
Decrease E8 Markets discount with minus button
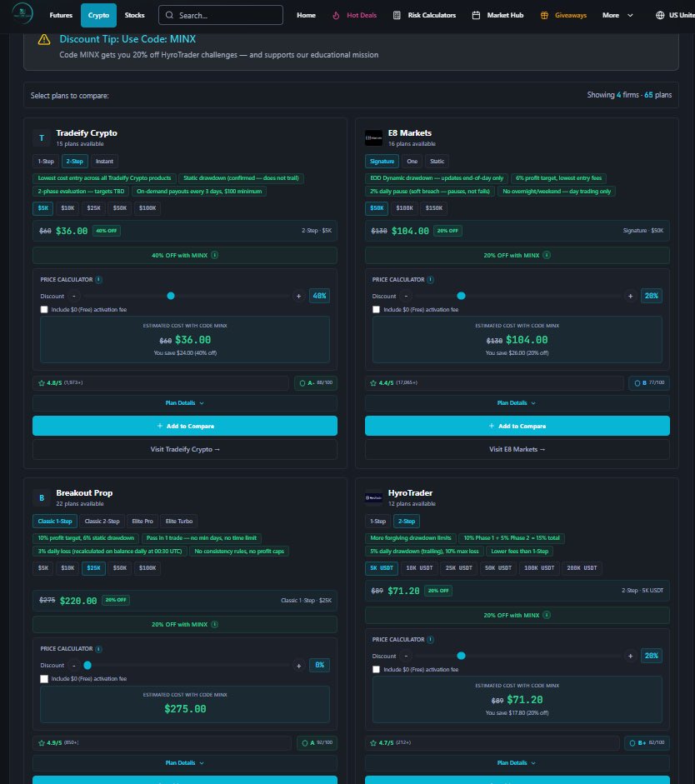click(x=406, y=296)
